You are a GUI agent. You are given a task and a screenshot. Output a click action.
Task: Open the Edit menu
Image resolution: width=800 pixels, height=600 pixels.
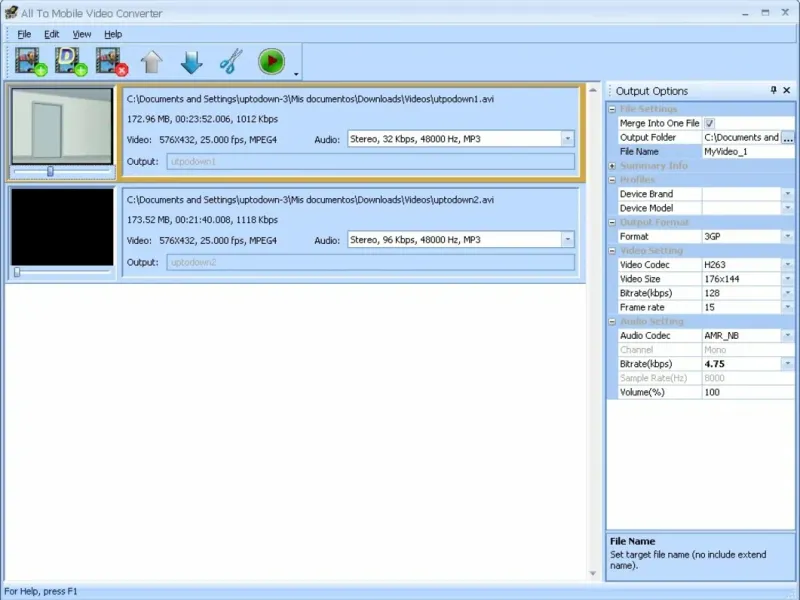point(52,34)
